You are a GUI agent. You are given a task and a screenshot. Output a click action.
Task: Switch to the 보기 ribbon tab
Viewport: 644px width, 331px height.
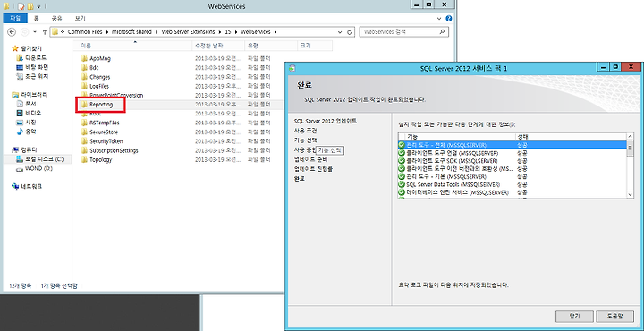click(80, 19)
